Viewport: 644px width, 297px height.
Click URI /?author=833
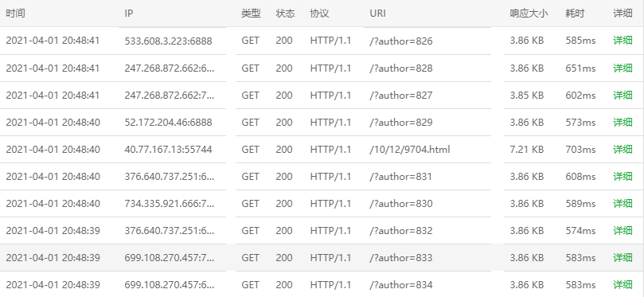(x=401, y=257)
